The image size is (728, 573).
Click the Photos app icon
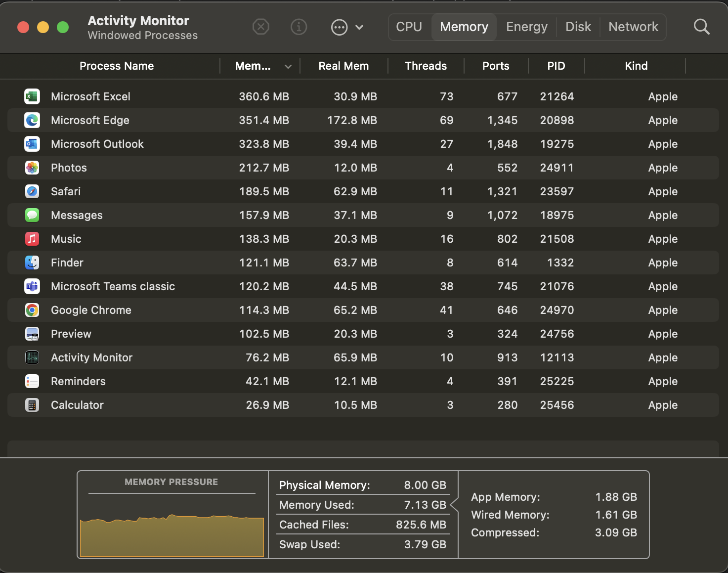32,168
